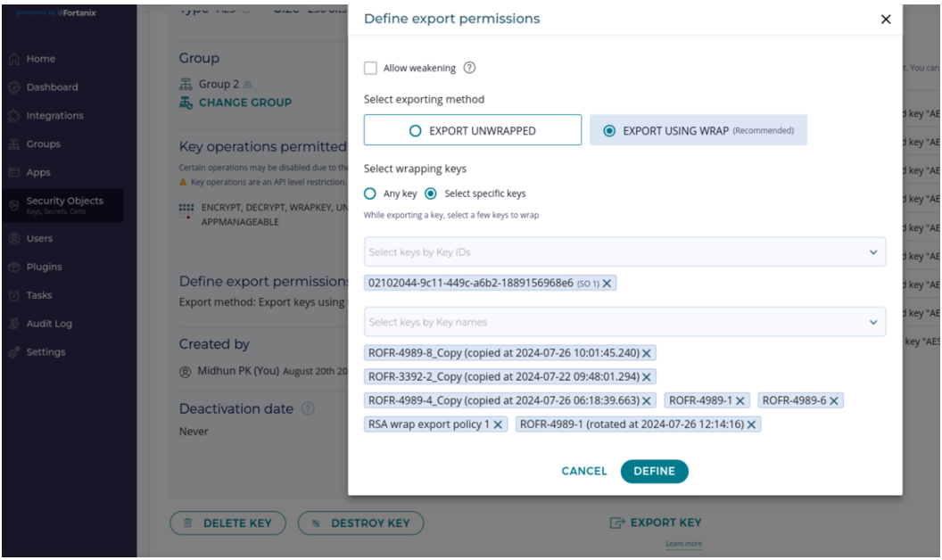Viewport: 942px width, 560px height.
Task: Click the Allow weakening help icon
Action: pyautogui.click(x=469, y=68)
